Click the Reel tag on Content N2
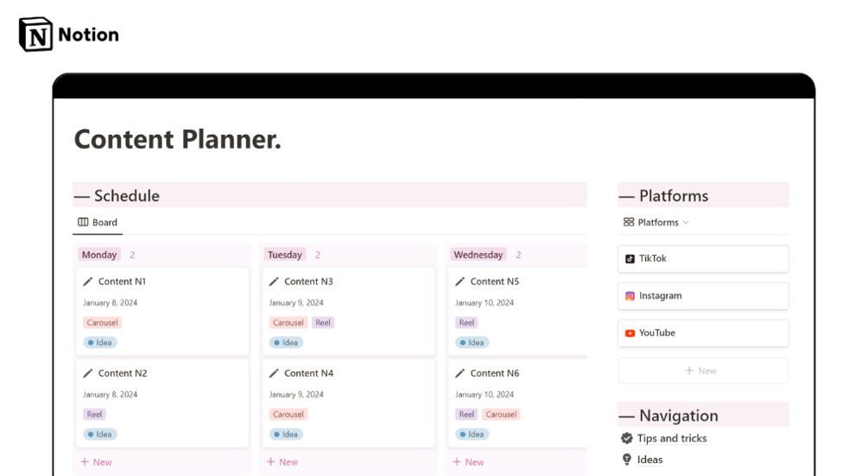The height and width of the screenshot is (476, 868). pyautogui.click(x=95, y=415)
